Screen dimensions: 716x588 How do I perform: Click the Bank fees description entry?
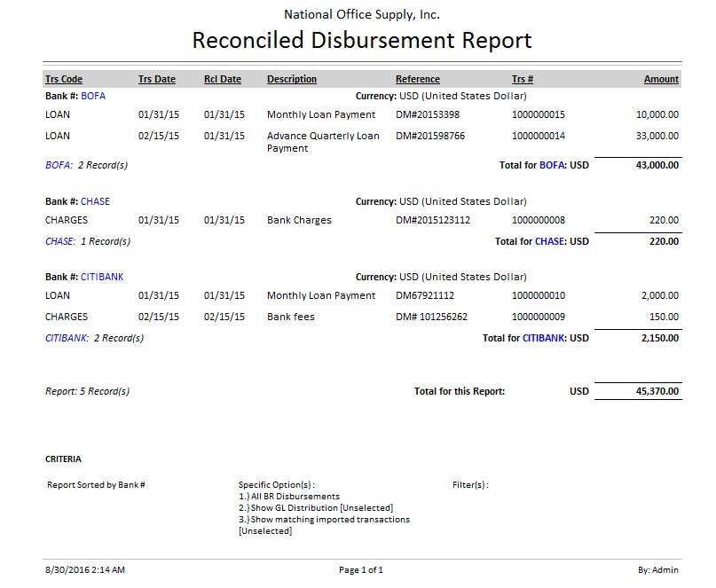[291, 317]
